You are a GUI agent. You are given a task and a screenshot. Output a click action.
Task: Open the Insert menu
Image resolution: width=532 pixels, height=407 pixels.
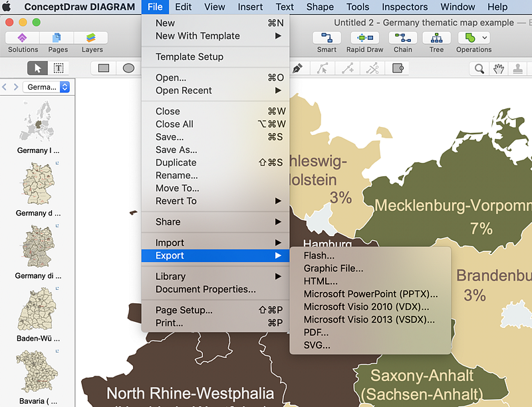250,7
